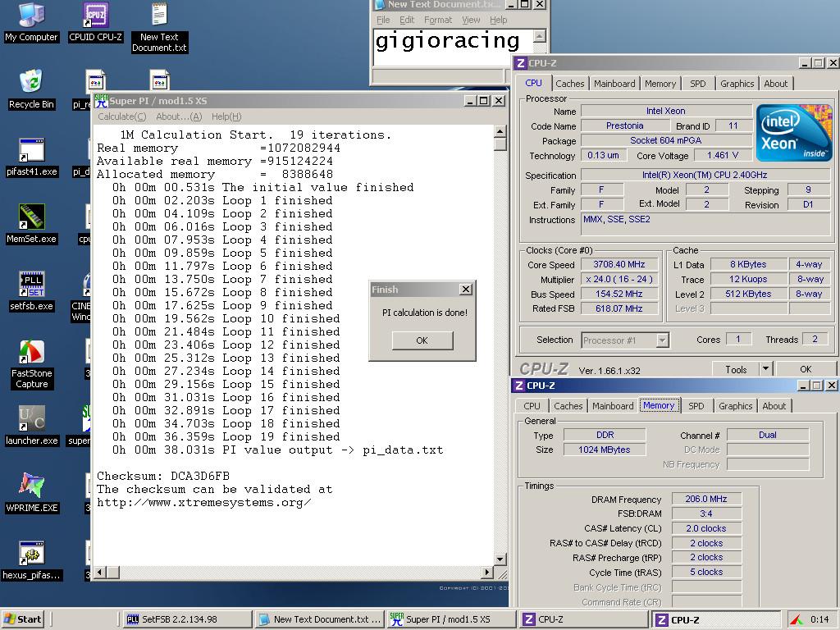Open the Windows Start button

tap(22, 619)
